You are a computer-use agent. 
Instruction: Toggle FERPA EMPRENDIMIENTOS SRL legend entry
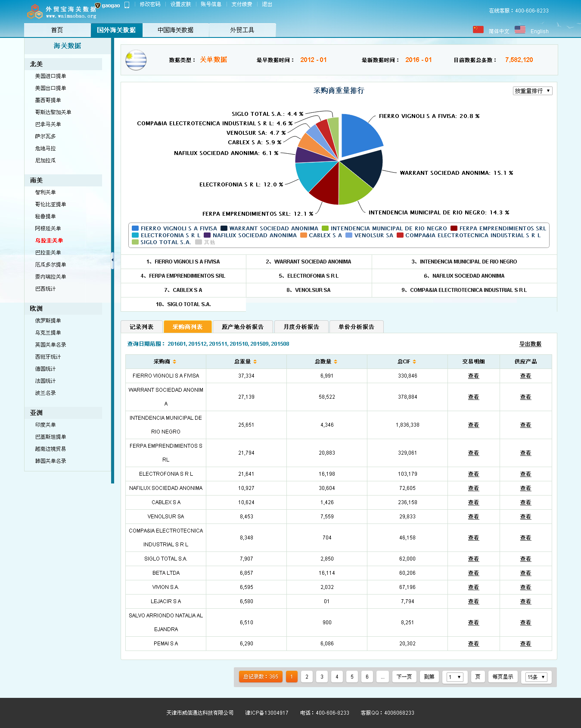tap(498, 228)
